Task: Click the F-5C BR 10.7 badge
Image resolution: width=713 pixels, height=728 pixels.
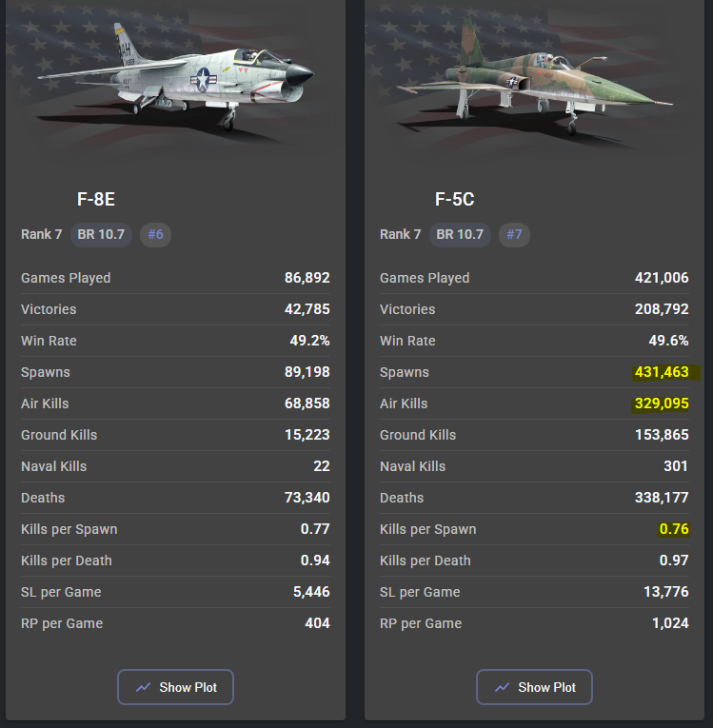Action: pos(460,234)
